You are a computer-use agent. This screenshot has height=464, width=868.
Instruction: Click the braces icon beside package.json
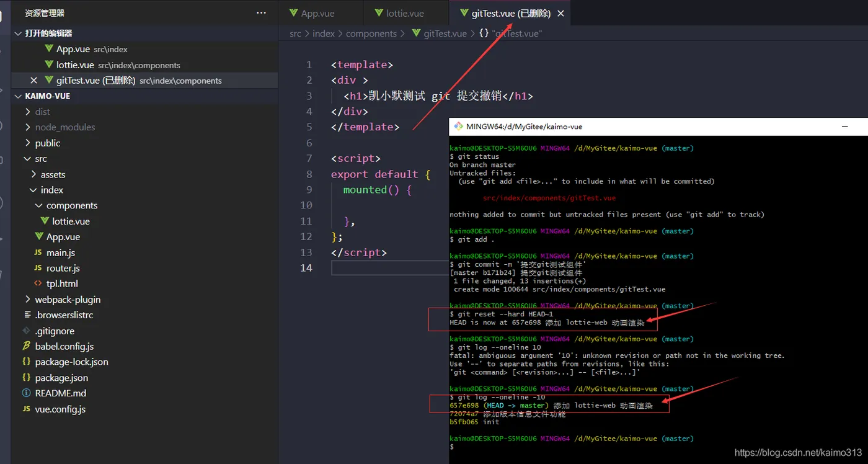pyautogui.click(x=27, y=378)
